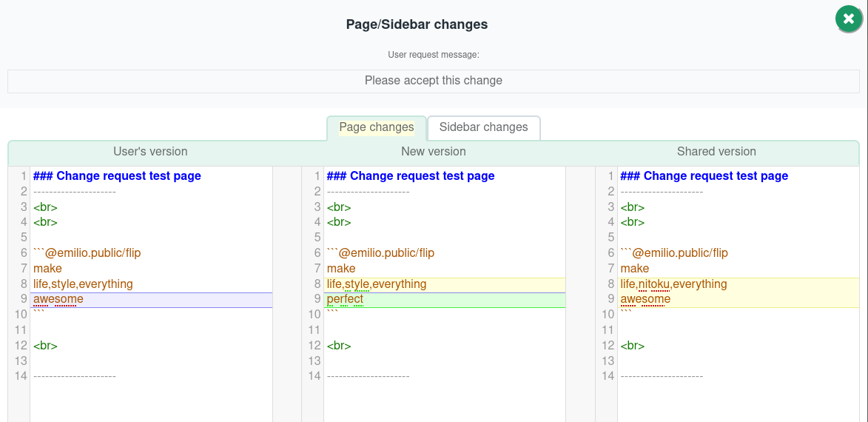
Task: Click line 12 '<br>' in User's version
Action: (45, 346)
